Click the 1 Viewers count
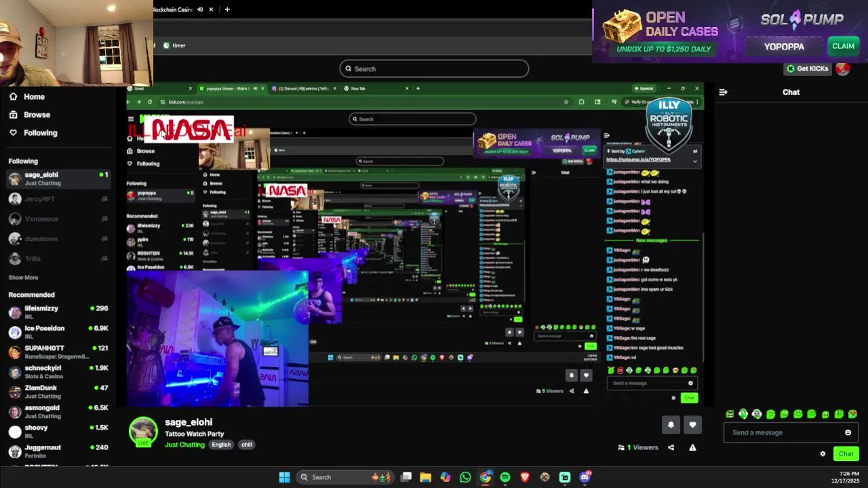The image size is (868, 488). tap(638, 447)
